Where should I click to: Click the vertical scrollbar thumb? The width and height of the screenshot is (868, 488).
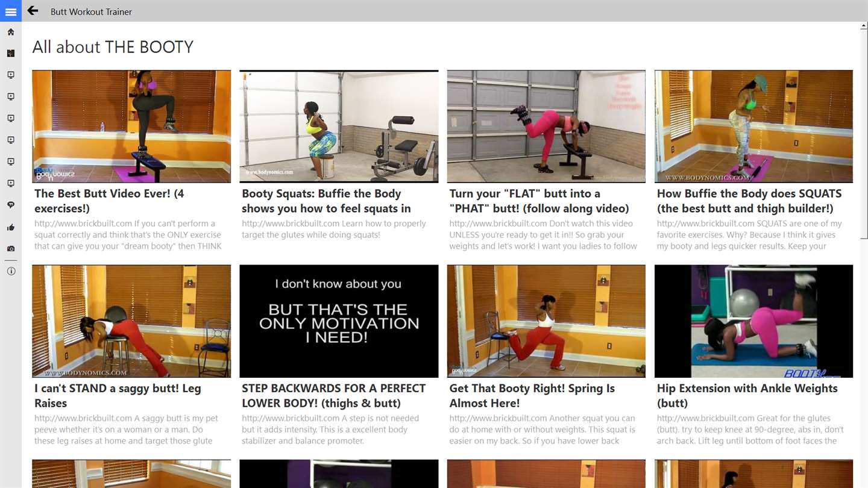pyautogui.click(x=864, y=134)
